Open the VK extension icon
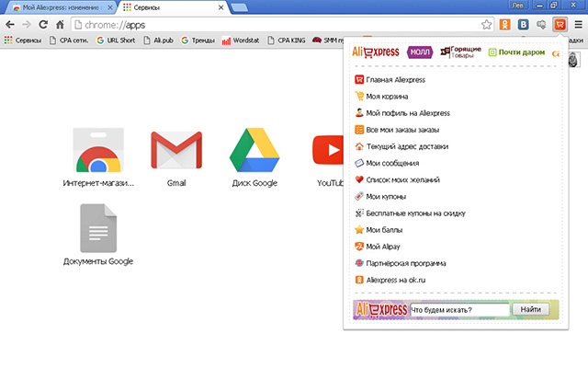Image resolution: width=588 pixels, height=368 pixels. click(x=523, y=25)
